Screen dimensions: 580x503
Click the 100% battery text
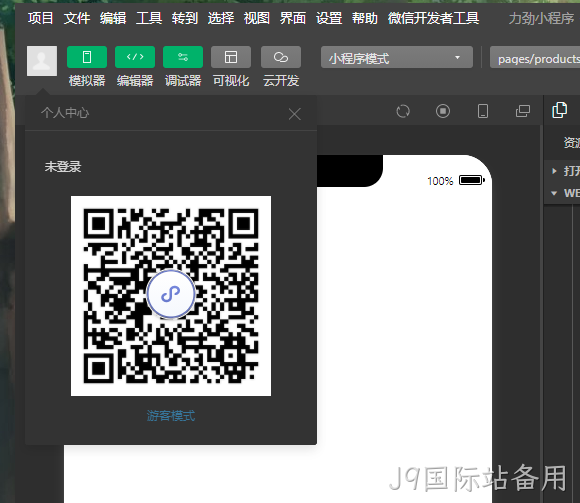point(440,181)
